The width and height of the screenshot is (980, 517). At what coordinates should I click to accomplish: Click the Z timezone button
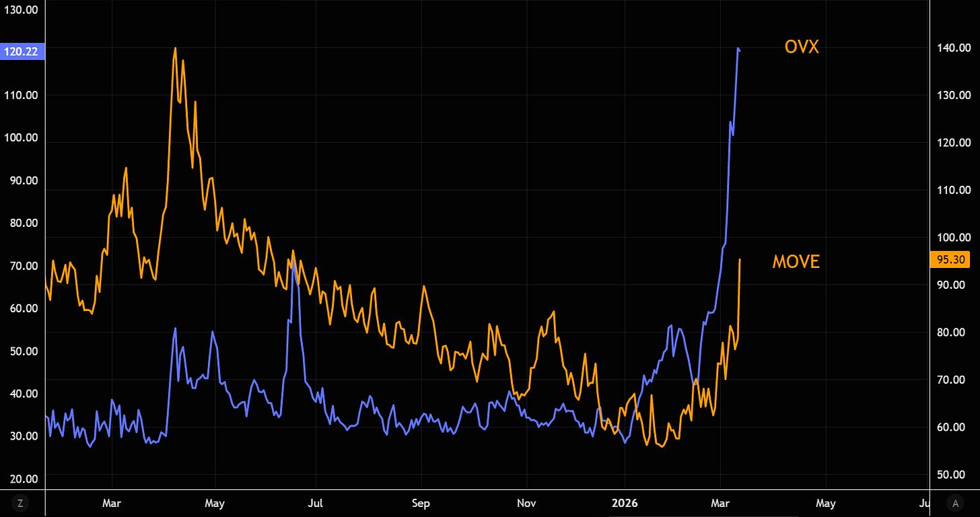(21, 503)
